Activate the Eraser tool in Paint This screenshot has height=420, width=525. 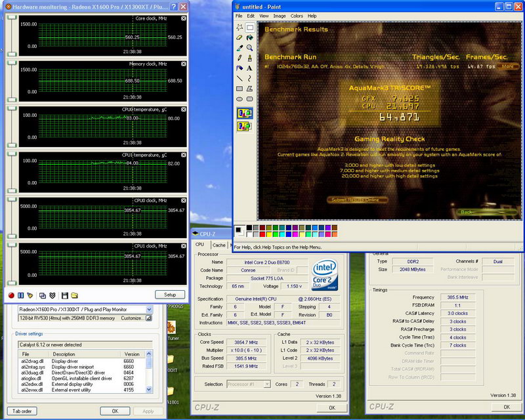point(240,37)
